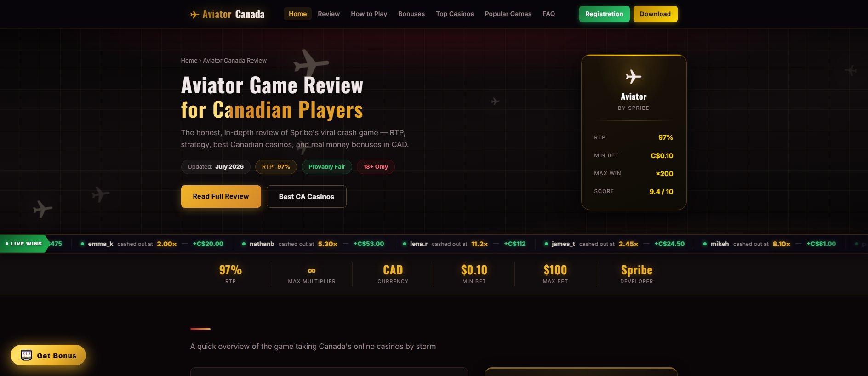Image resolution: width=868 pixels, height=376 pixels.
Task: Click the Read Full Review button
Action: (221, 196)
